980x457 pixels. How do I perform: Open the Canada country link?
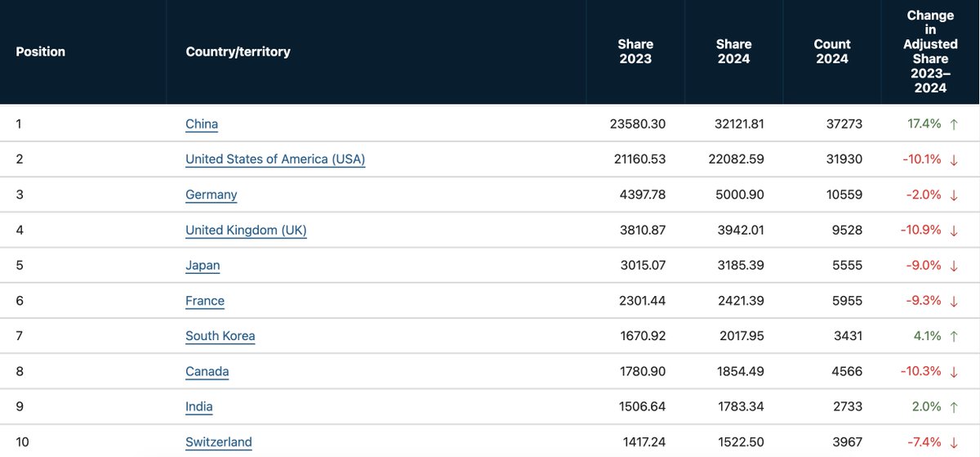pyautogui.click(x=207, y=371)
